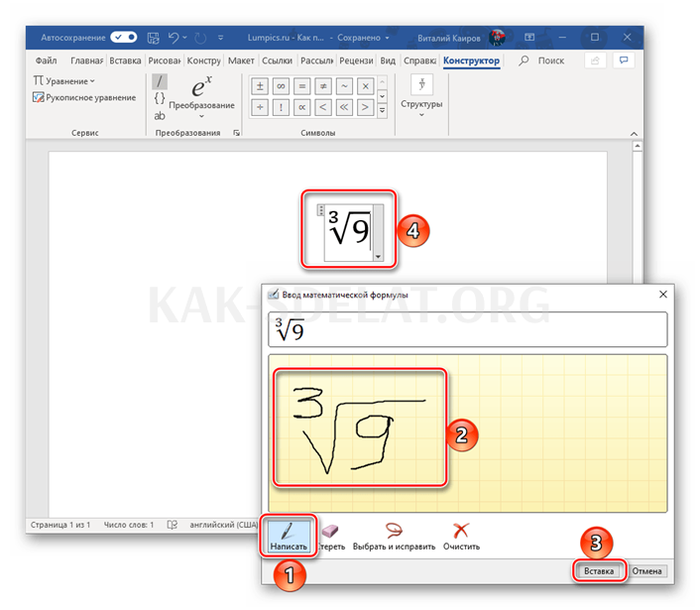The width and height of the screenshot is (700, 610).
Task: Open the Преобразования group dialog launcher
Action: coord(236,133)
